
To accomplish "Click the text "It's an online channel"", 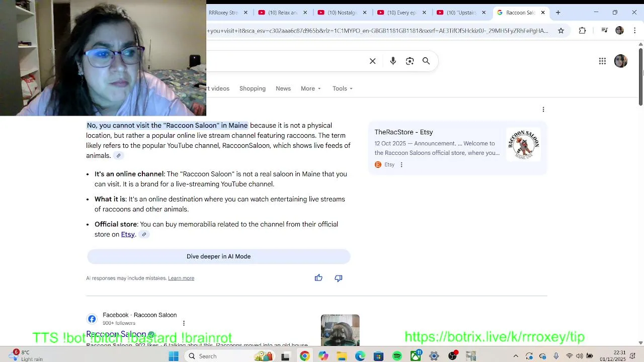I will [x=129, y=174].
